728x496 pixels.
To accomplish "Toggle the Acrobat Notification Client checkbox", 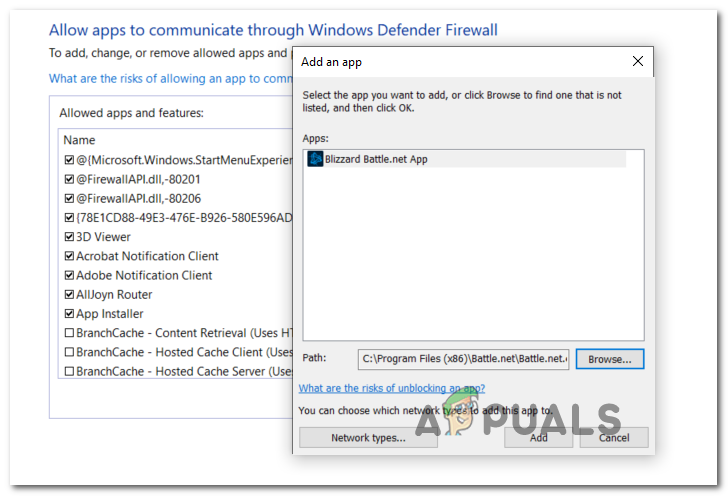I will click(x=69, y=256).
